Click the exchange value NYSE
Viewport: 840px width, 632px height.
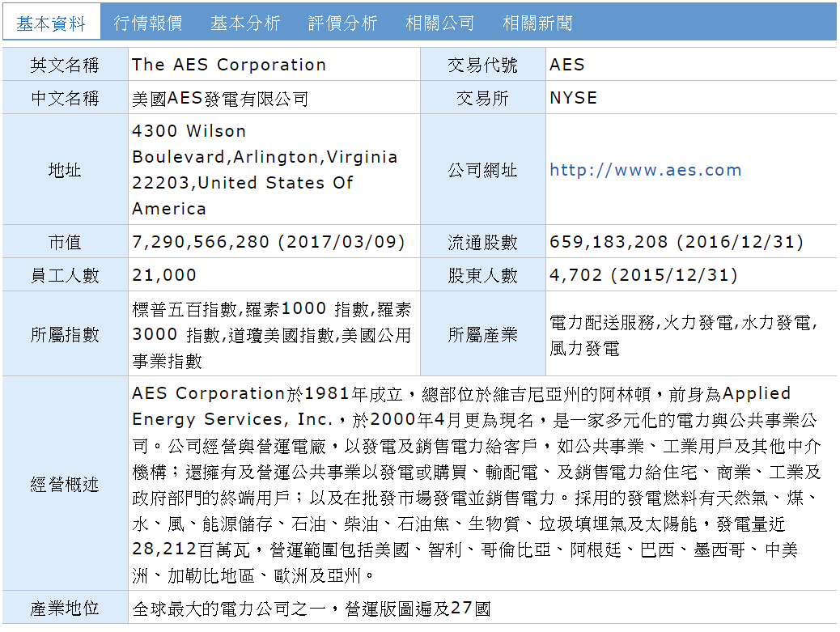tap(573, 98)
